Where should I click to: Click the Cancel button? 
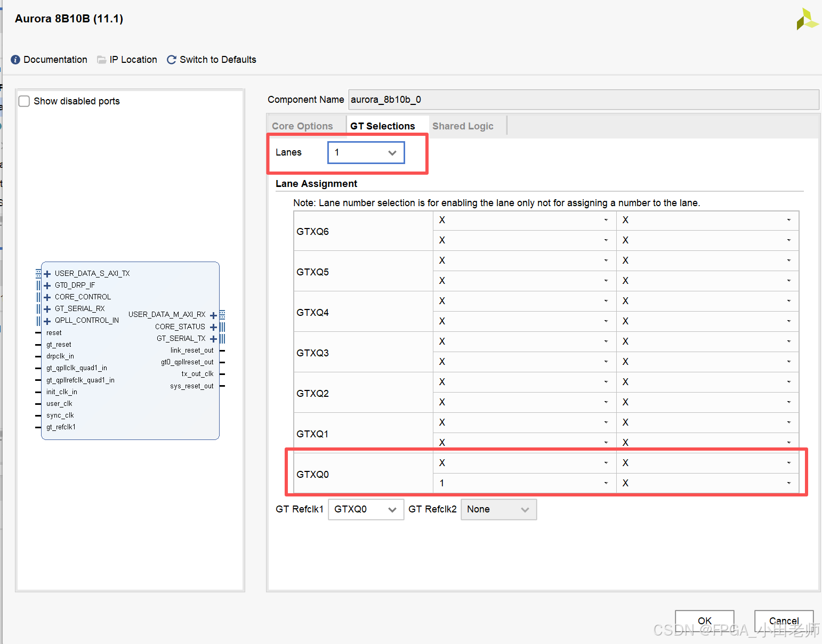coord(784,621)
